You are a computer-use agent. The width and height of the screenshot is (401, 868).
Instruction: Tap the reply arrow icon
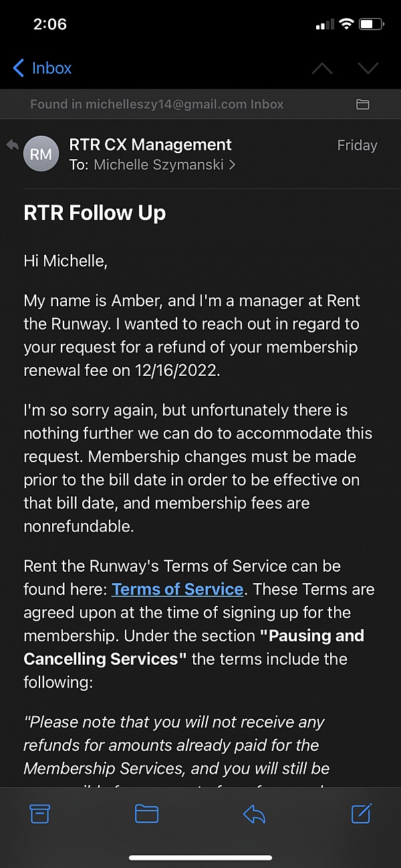point(254,813)
